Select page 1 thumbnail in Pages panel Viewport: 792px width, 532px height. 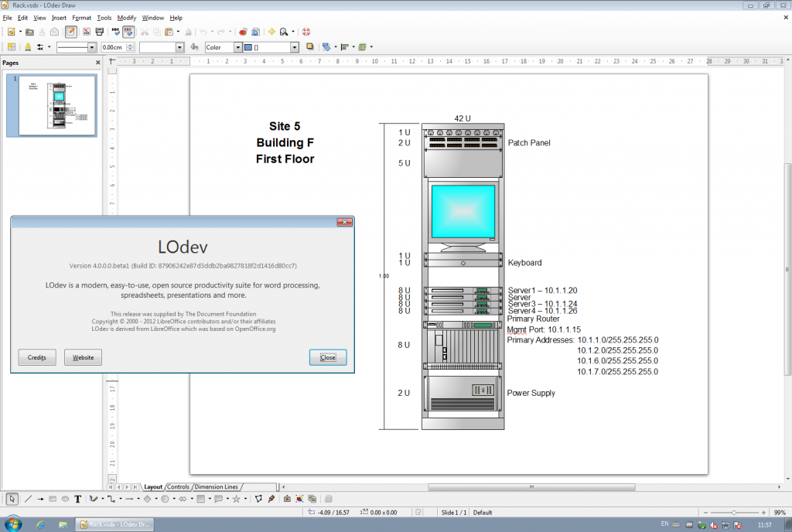52,104
